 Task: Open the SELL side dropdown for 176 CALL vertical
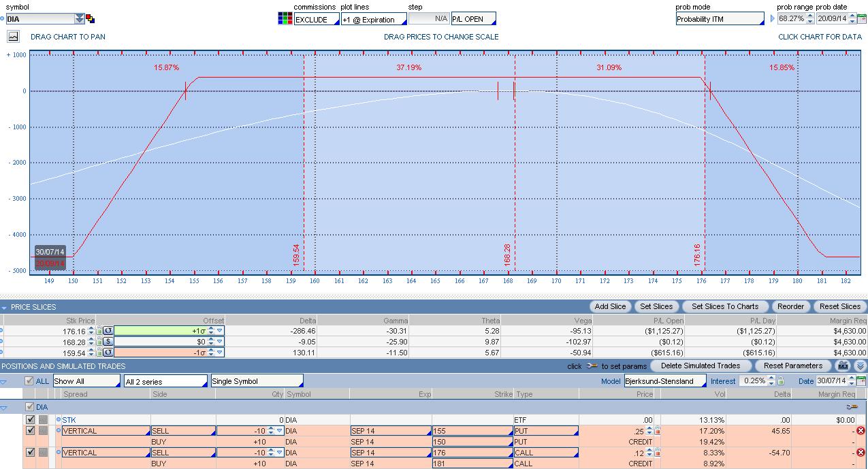tap(182, 453)
